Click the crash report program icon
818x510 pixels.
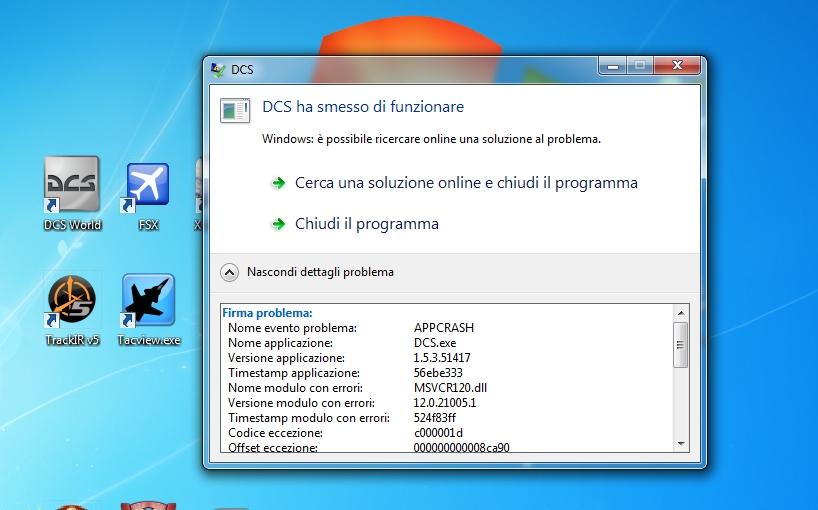[235, 111]
